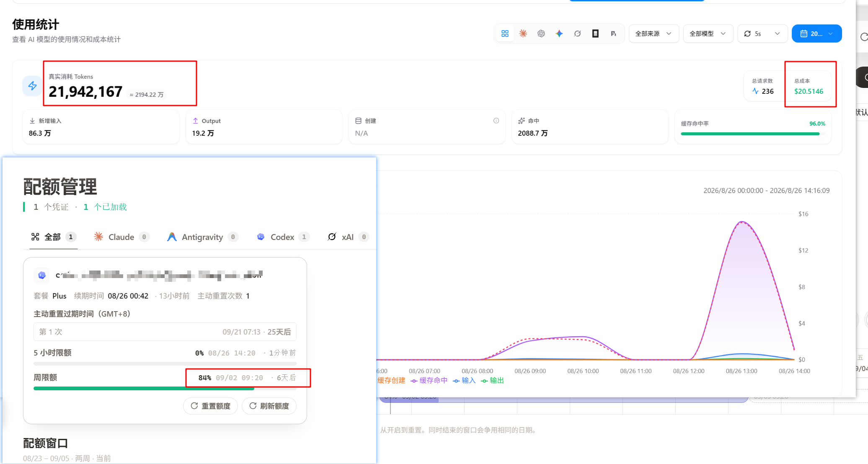Toggle the 缓存创建 series in chart legend
Image resolution: width=868 pixels, height=464 pixels.
pyautogui.click(x=391, y=380)
